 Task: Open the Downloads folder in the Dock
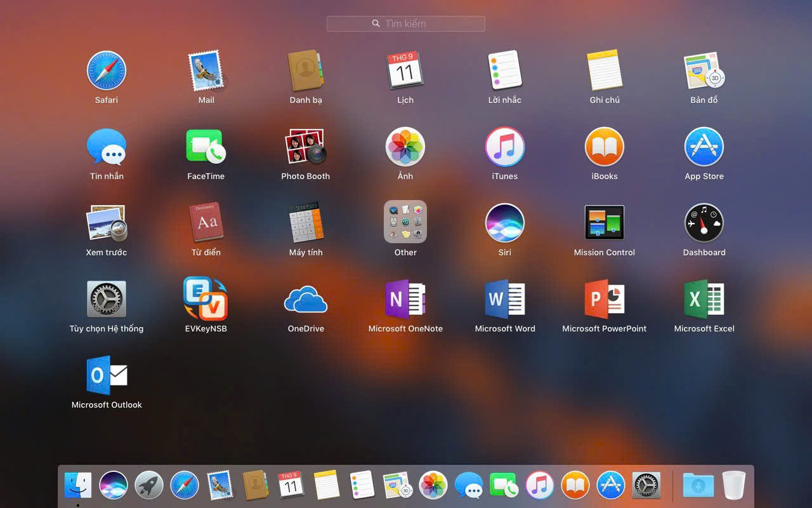click(698, 486)
